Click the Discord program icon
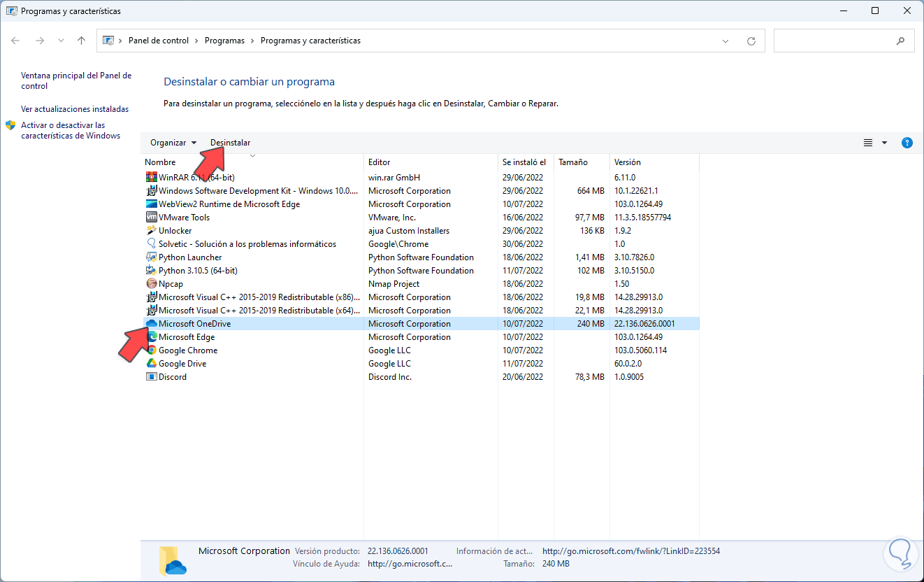Screen dimensions: 924x582 point(152,377)
